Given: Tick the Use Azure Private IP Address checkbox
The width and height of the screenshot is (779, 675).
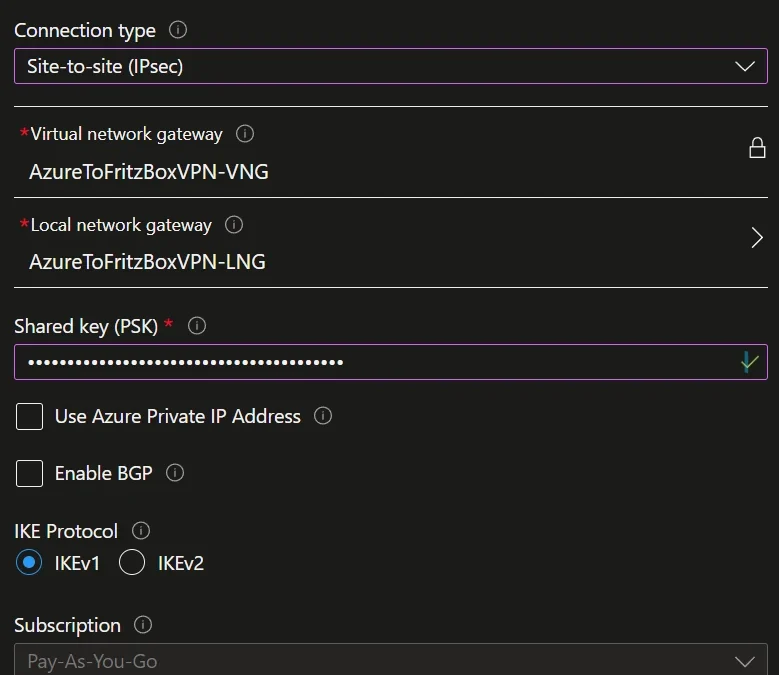Looking at the screenshot, I should 29,416.
